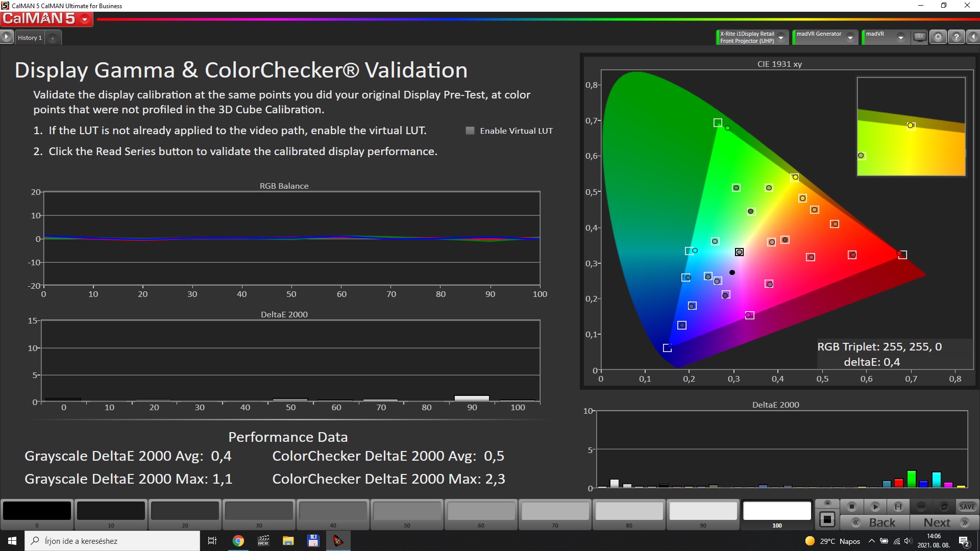Enable the Virtual LUT checkbox
980x551 pixels.
point(470,131)
